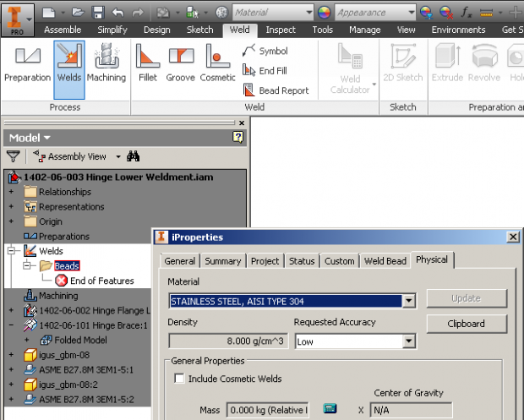Click the Machining process icon

[106, 63]
